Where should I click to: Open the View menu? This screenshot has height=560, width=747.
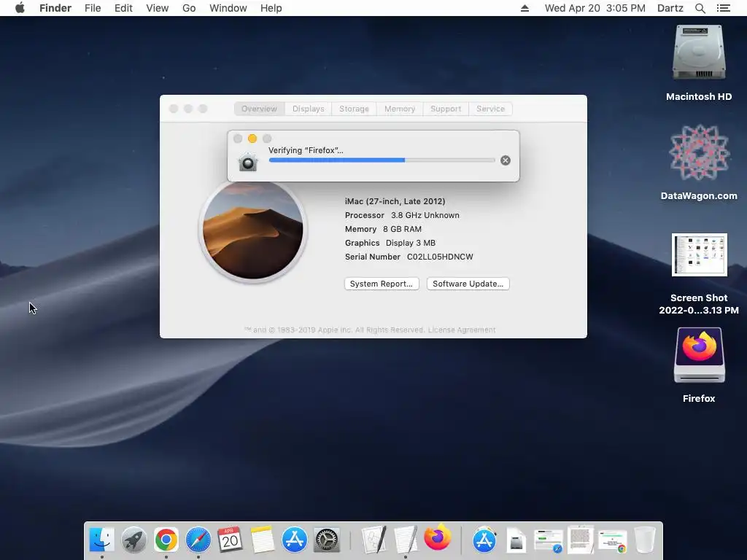pyautogui.click(x=158, y=8)
